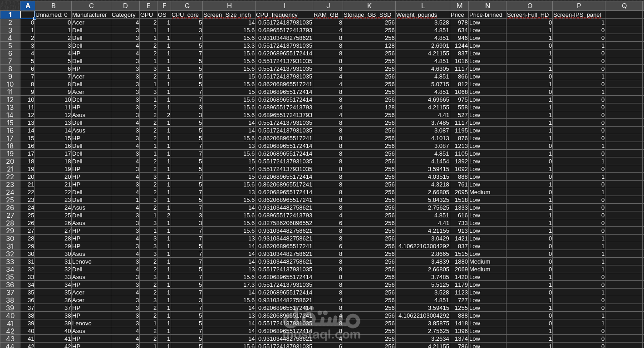Click the 'OS' header cell

pyautogui.click(x=164, y=15)
